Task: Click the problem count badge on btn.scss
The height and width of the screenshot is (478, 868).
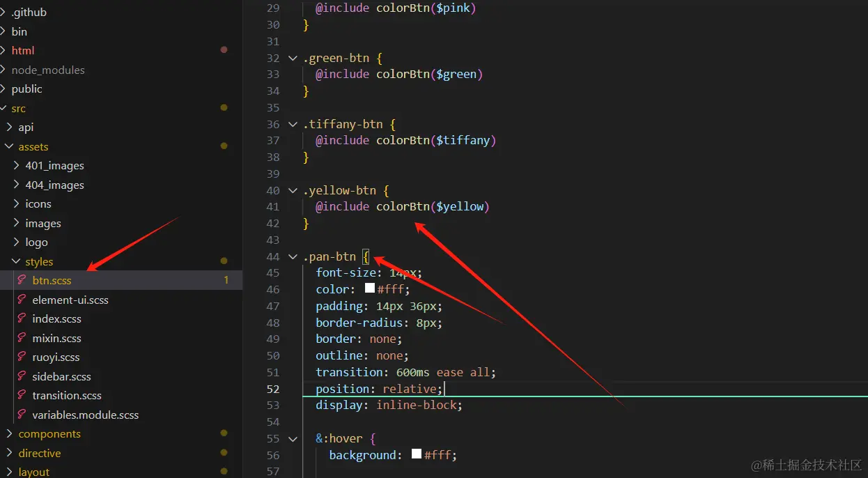Action: pyautogui.click(x=226, y=280)
